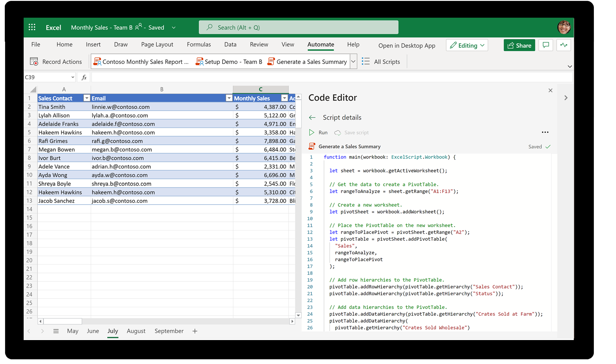Open the comments pane icon
The width and height of the screenshot is (616, 364).
tap(546, 45)
